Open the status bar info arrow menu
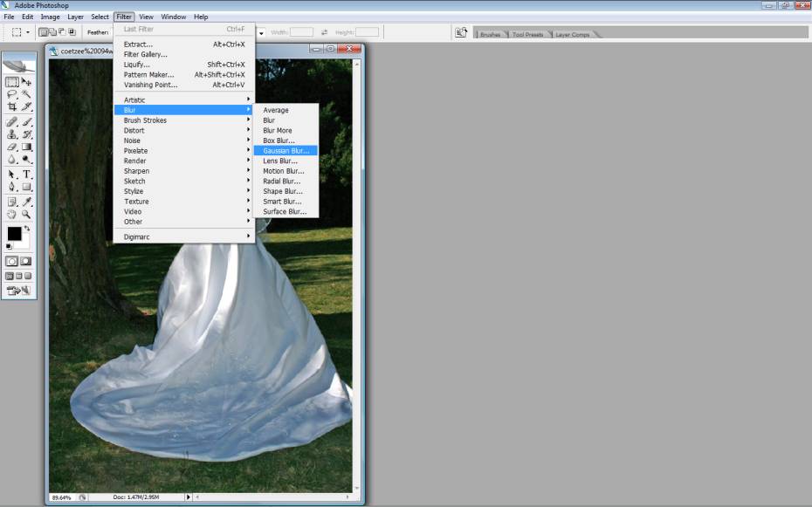Screen dimensions: 812x507 (188, 497)
